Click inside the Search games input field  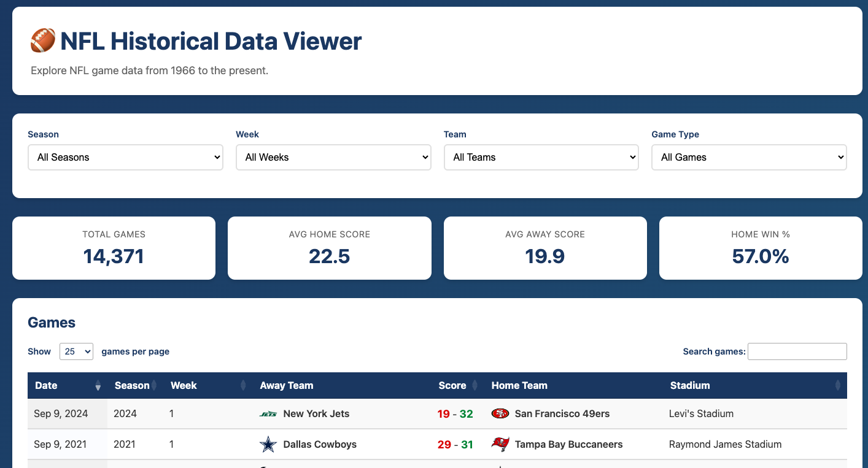(797, 351)
